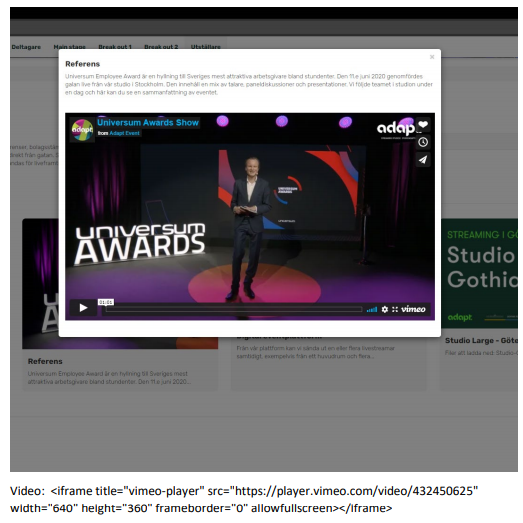Play the Universum Awards Show video
This screenshot has width=523, height=523.
click(83, 308)
